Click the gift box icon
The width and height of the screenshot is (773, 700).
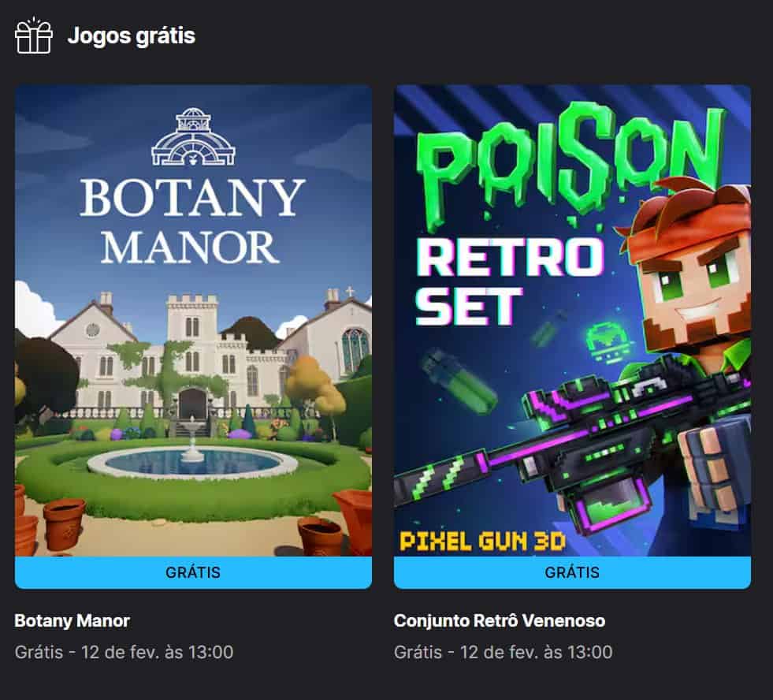pos(34,35)
